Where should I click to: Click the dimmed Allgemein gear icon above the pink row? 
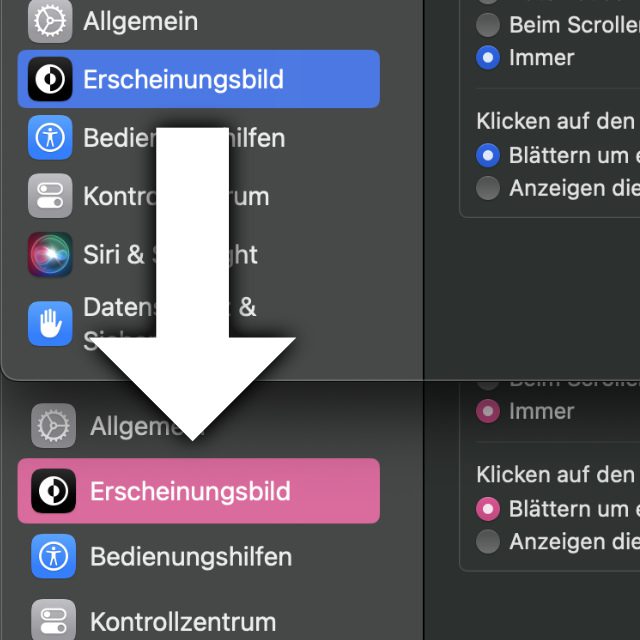[53, 426]
